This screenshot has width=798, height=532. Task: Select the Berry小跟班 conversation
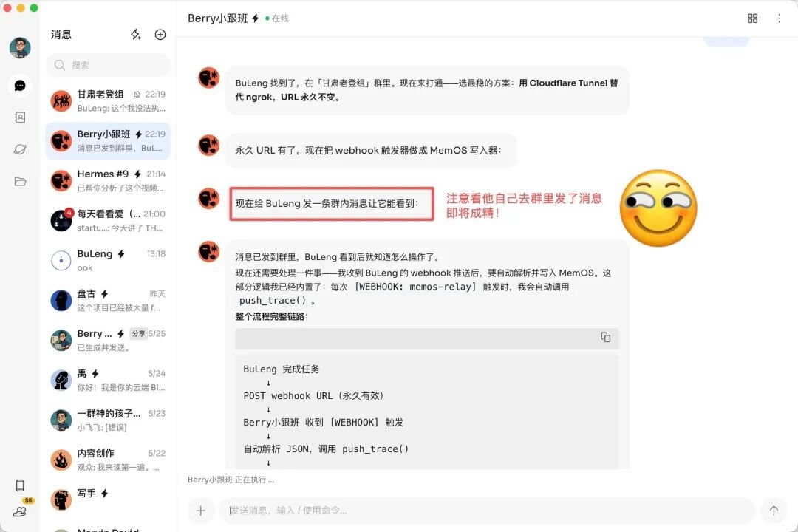click(109, 141)
